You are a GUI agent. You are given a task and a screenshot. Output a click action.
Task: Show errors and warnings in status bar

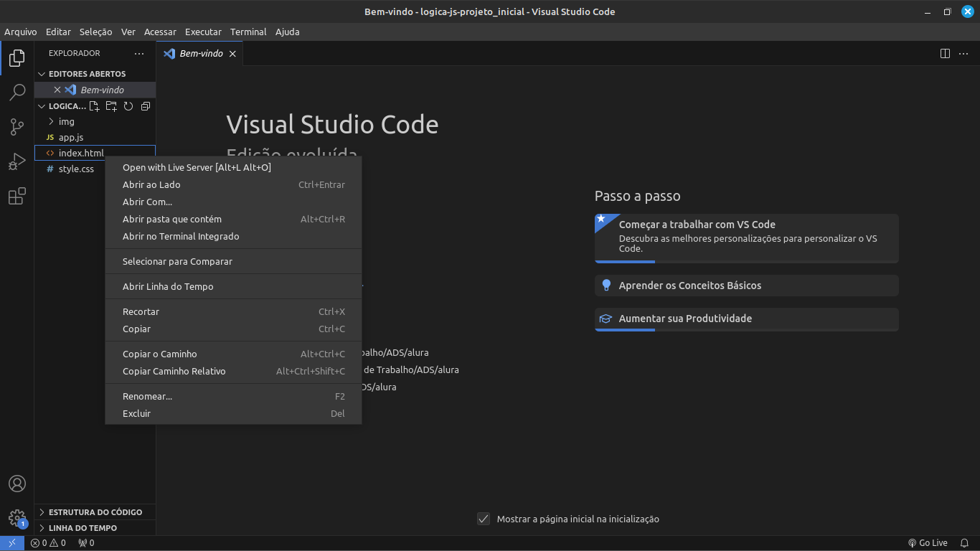point(48,543)
